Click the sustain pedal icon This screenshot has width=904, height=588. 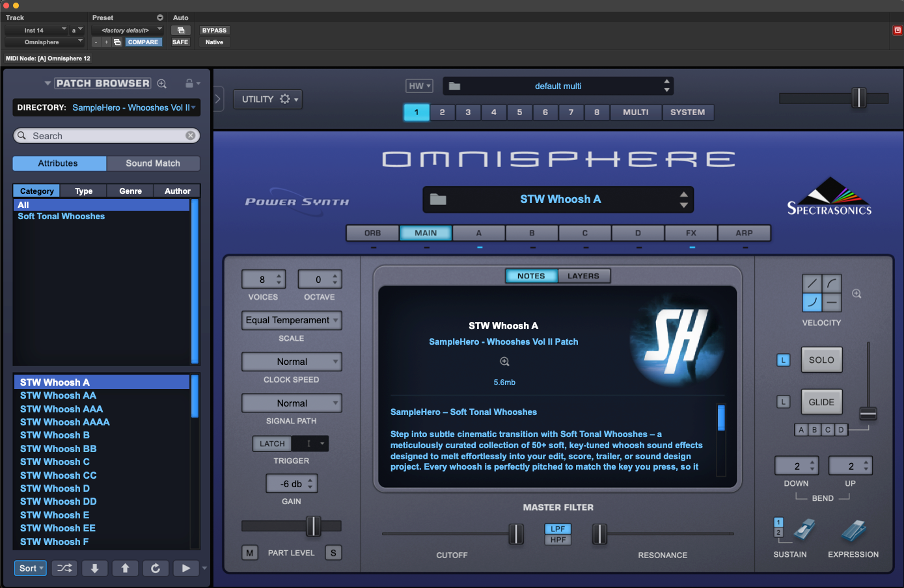click(x=804, y=529)
